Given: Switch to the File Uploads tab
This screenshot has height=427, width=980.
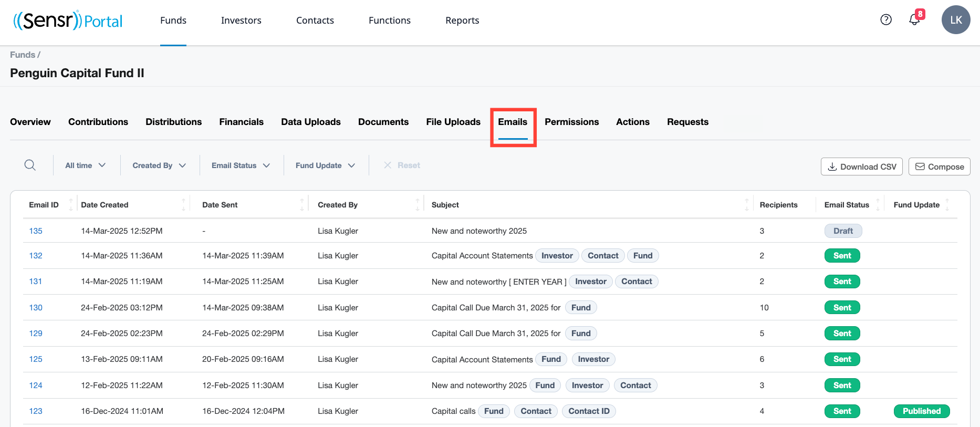Looking at the screenshot, I should (453, 122).
